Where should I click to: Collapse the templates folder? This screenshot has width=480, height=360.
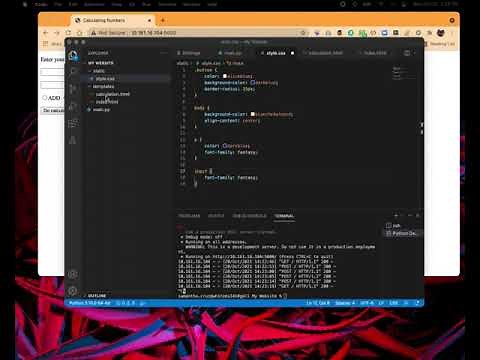[x=103, y=86]
